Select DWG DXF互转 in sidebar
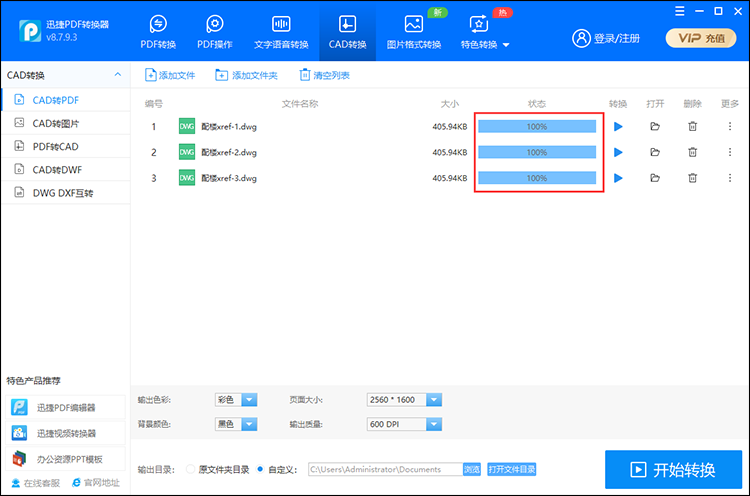 point(66,193)
